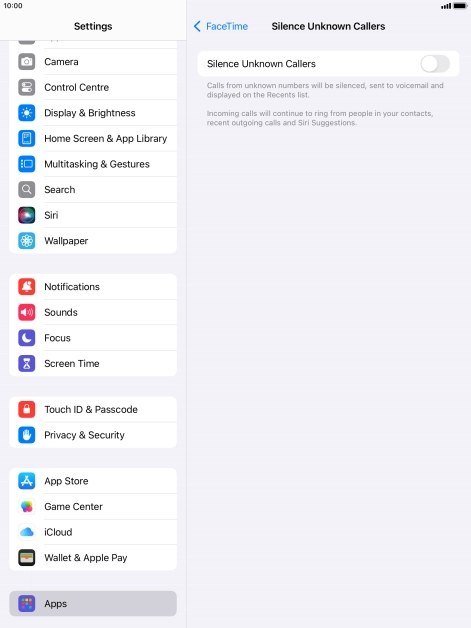471x628 pixels.
Task: Select the highlighted Apps row
Action: (x=93, y=604)
